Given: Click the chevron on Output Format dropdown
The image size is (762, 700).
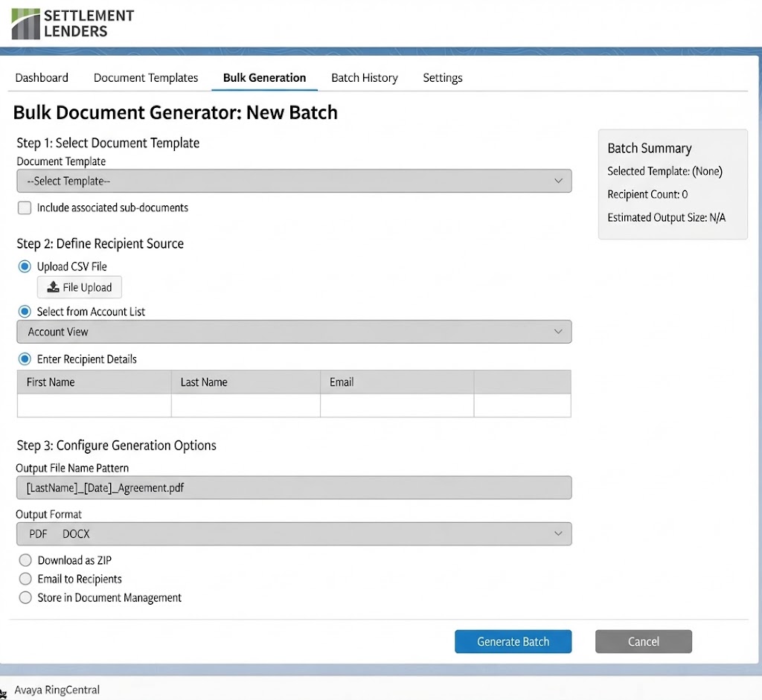Looking at the screenshot, I should point(558,533).
